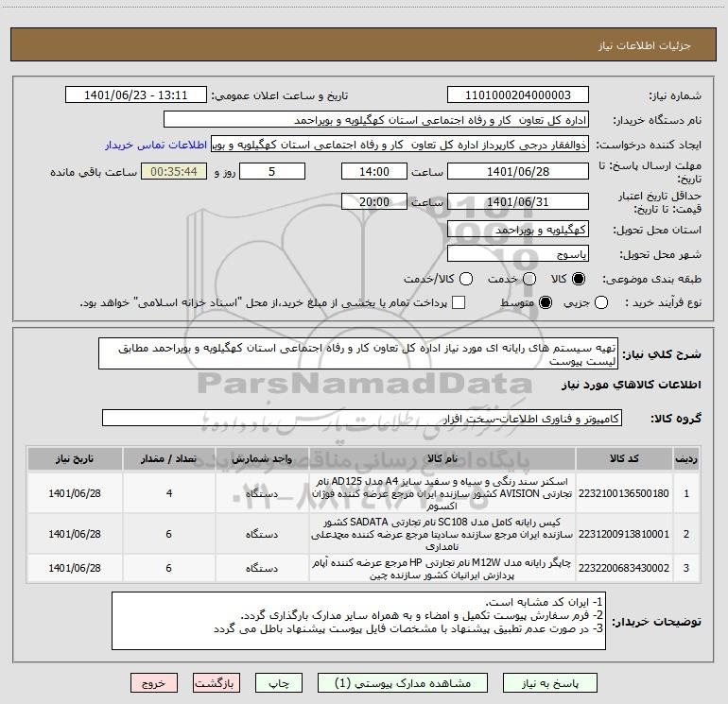Click need date 1401/06/28 in scanner row
The image size is (728, 704).
coord(75,493)
